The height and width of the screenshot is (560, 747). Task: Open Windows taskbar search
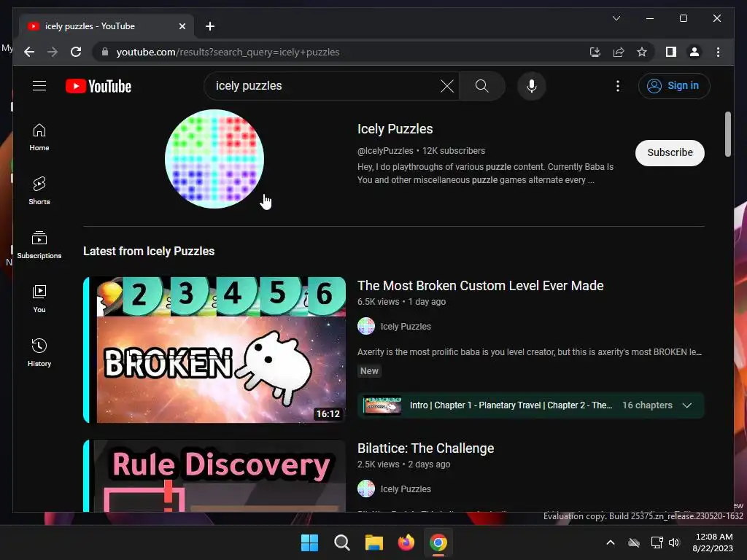[x=341, y=542]
